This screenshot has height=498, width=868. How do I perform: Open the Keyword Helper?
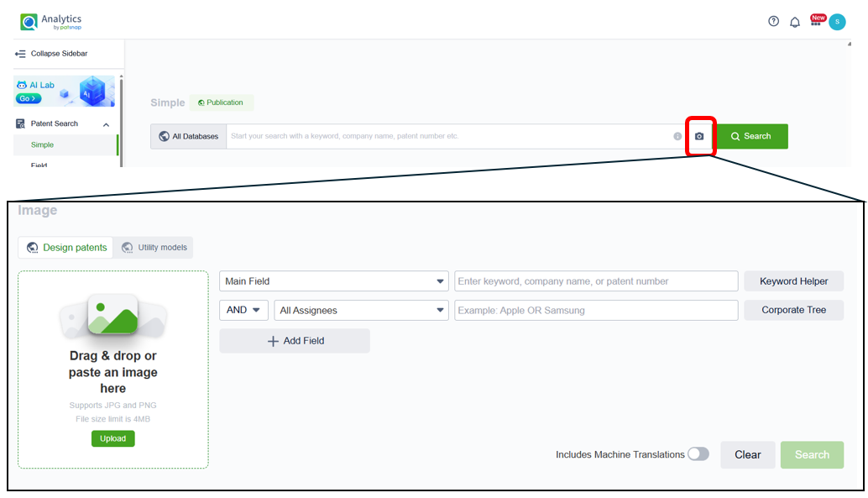tap(792, 280)
